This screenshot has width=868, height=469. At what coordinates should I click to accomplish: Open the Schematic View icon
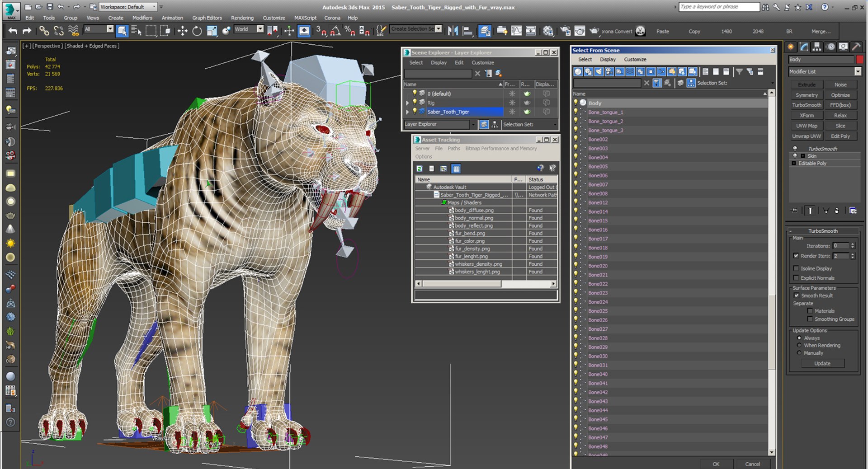pos(530,31)
